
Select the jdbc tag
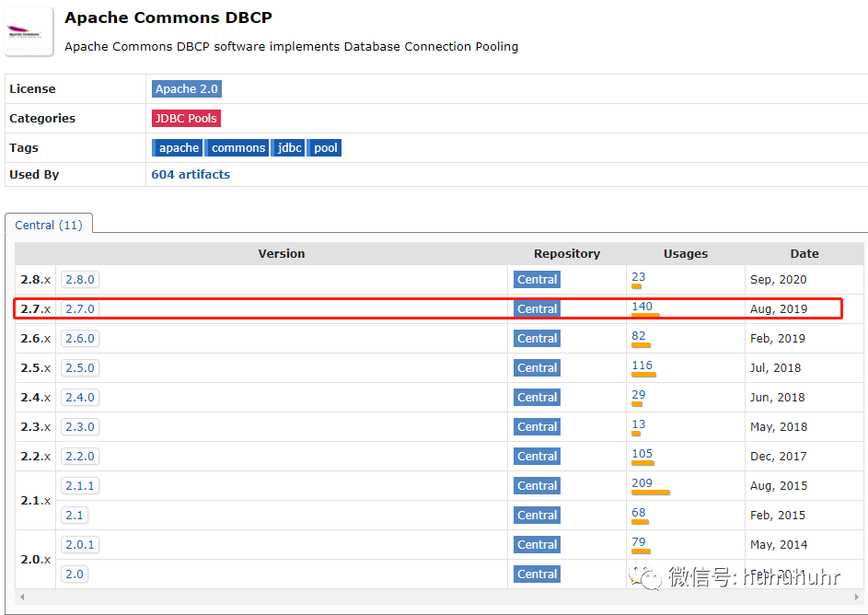288,148
